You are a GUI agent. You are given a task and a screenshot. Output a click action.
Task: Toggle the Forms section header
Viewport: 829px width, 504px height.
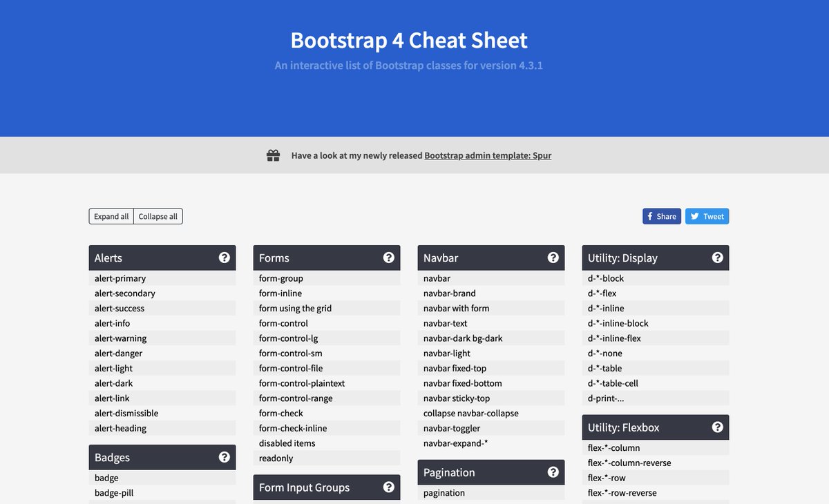(327, 258)
